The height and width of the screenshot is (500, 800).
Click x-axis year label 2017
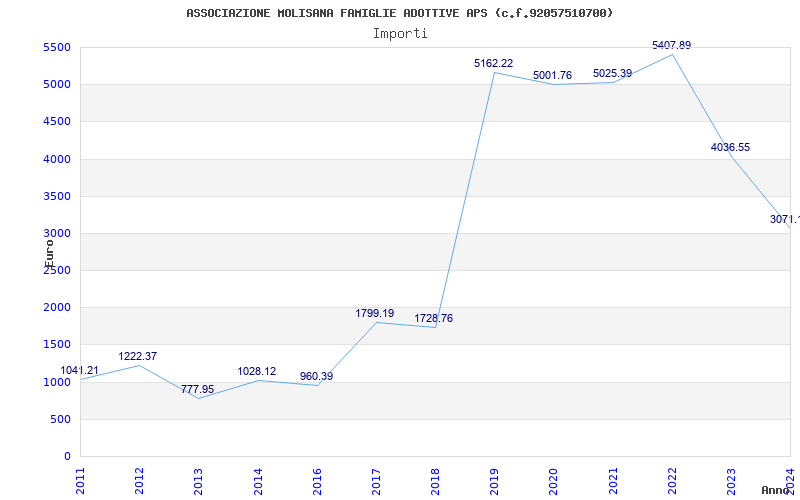(376, 481)
